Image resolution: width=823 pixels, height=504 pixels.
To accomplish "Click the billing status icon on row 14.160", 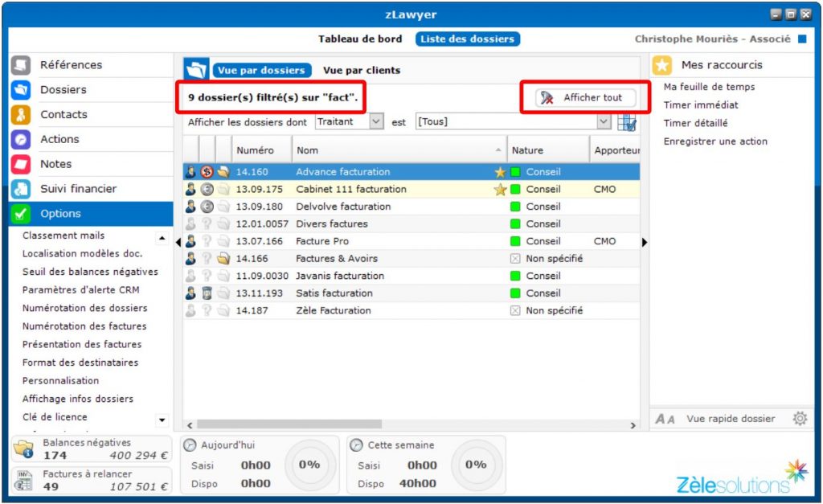I will [207, 172].
